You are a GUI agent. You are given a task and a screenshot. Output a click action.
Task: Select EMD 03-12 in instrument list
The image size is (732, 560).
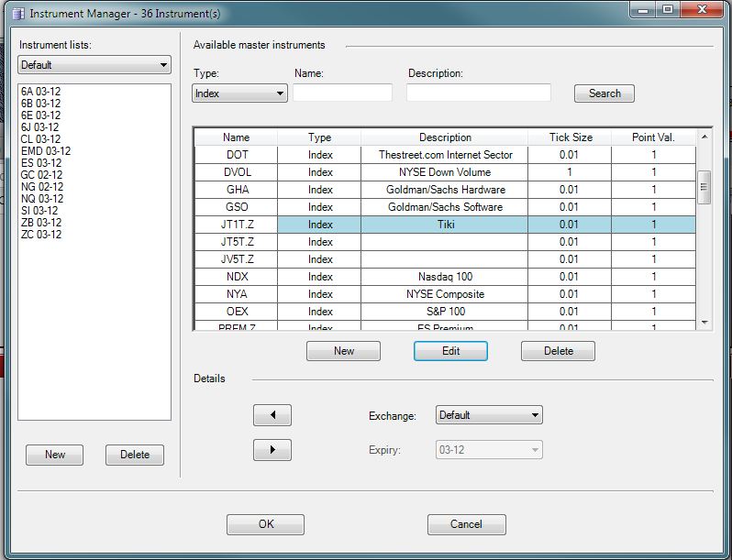tap(46, 151)
